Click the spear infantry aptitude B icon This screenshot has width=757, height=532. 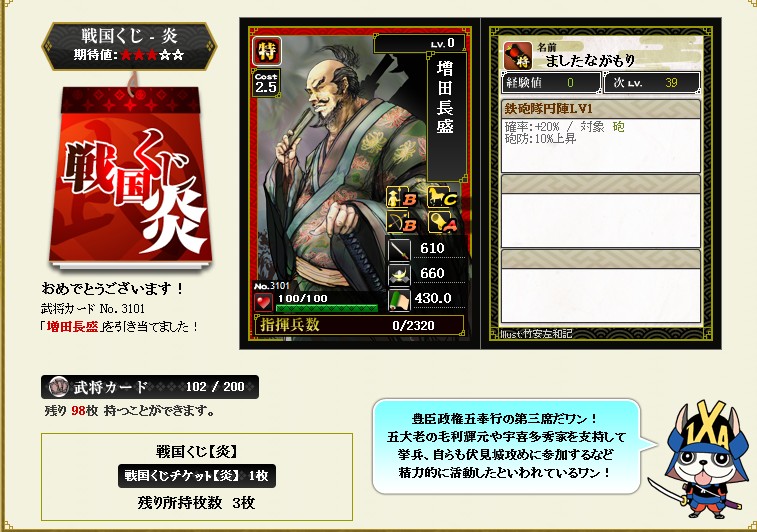tap(403, 197)
